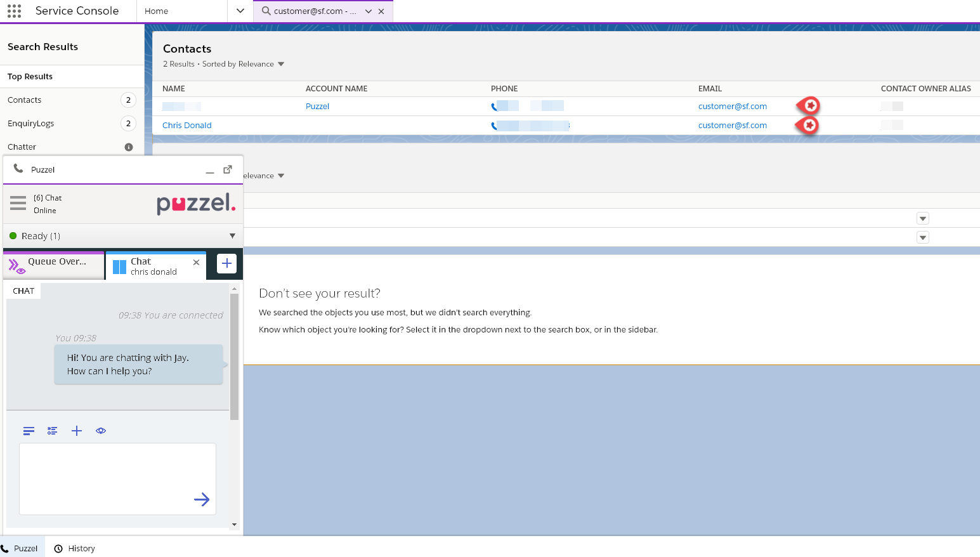Open the Puzzel hamburger menu
This screenshot has width=980, height=557.
pyautogui.click(x=18, y=203)
